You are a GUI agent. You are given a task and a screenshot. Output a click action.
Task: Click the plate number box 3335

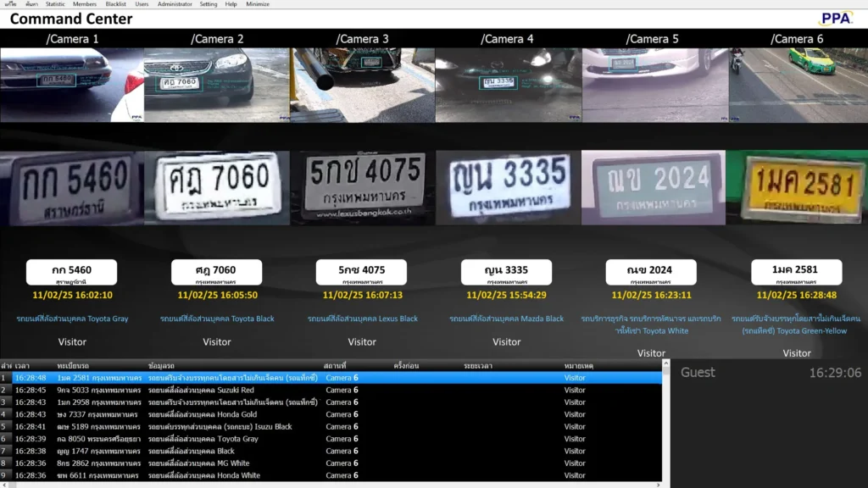(x=507, y=272)
